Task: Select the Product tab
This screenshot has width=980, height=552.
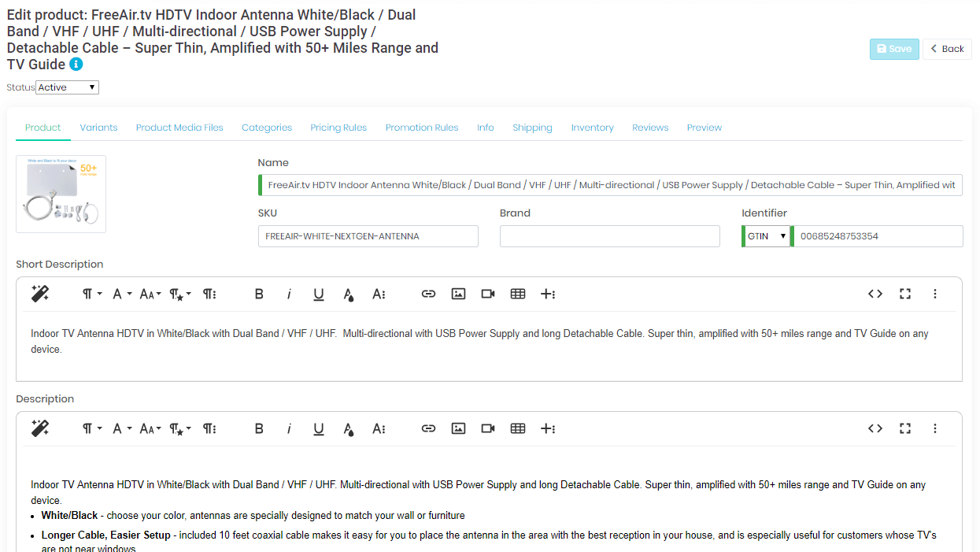Action: coord(43,128)
